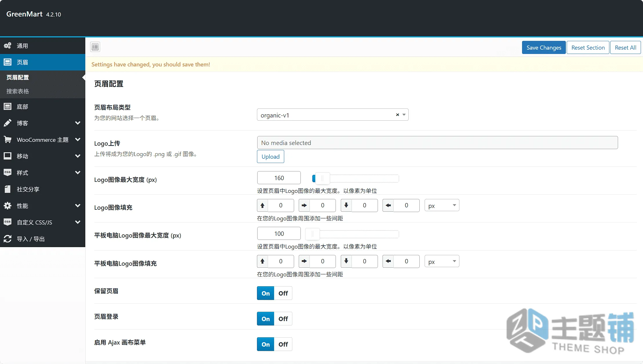Turn 启用 Ajax 画布菜单 On
Viewport: 643px width, 364px height.
click(265, 344)
